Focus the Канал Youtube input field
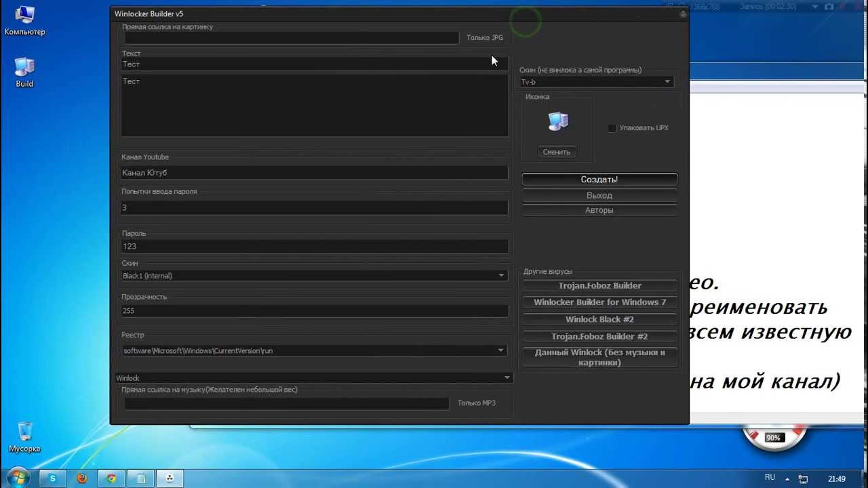This screenshot has height=488, width=868. tap(315, 173)
